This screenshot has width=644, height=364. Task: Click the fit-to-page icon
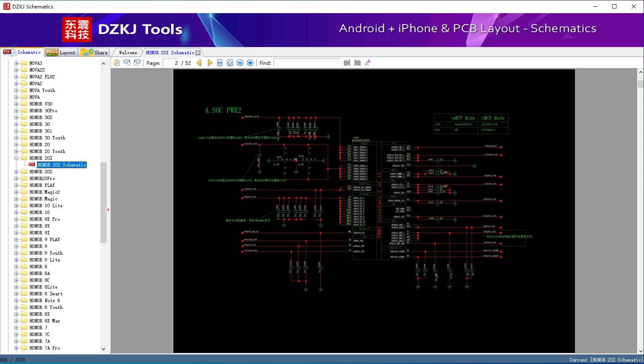(x=230, y=63)
